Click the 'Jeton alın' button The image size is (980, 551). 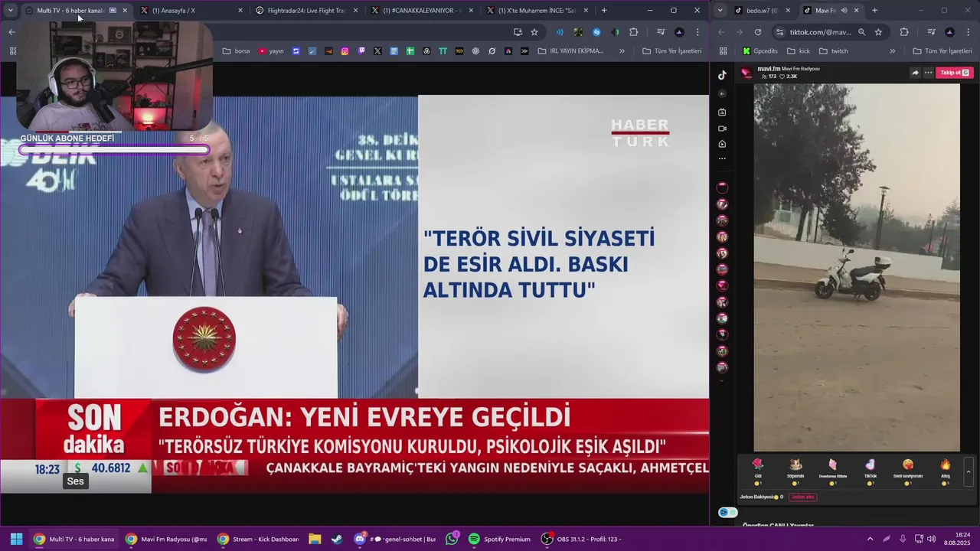click(x=802, y=497)
